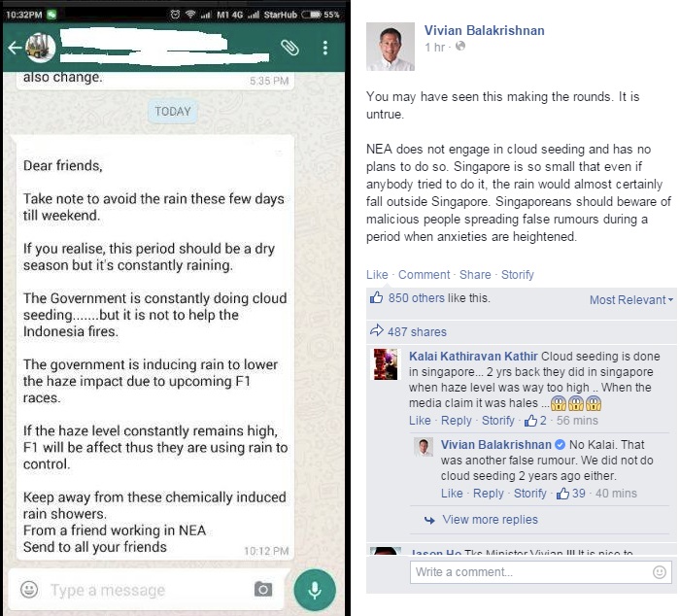This screenshot has width=680, height=616.
Task: Click Comment under the post
Action: (x=425, y=275)
